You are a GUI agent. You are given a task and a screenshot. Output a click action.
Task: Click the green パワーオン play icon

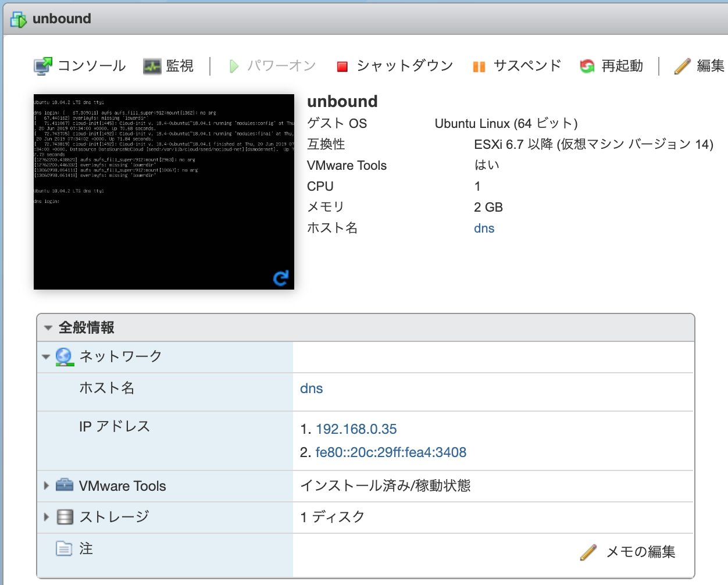[x=234, y=66]
